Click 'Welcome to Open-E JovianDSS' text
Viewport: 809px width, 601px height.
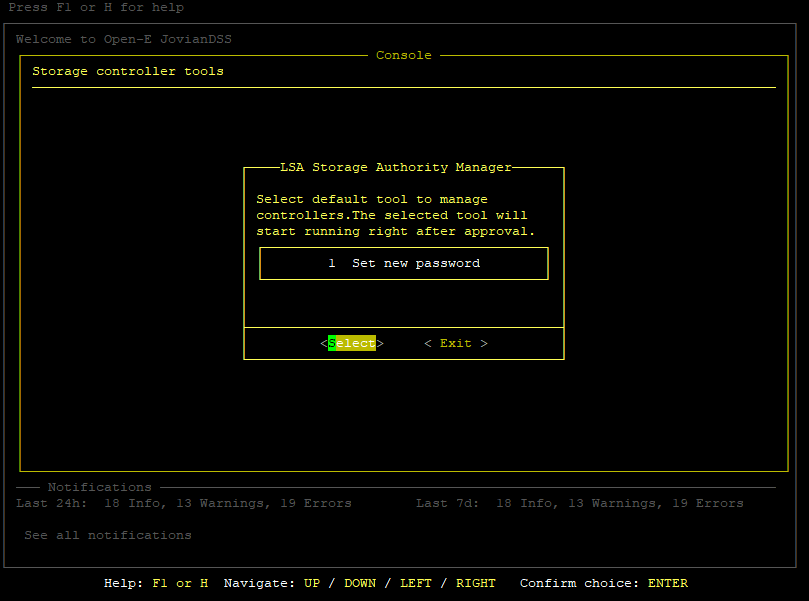pos(124,39)
